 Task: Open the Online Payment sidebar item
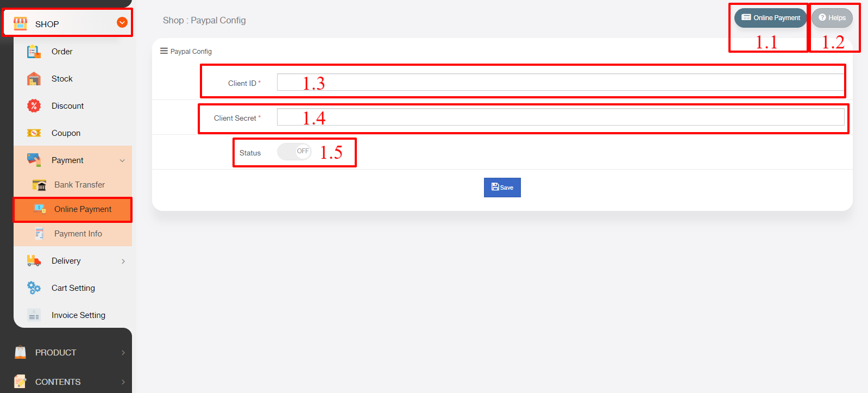(73, 209)
